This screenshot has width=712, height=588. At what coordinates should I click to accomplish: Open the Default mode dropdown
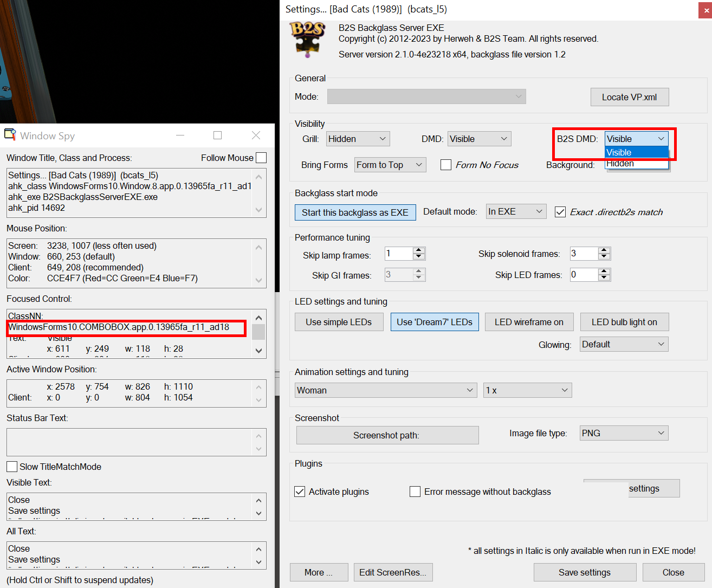click(x=516, y=211)
